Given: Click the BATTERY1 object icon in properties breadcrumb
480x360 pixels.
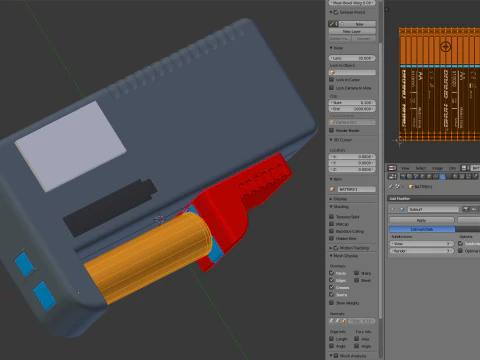Looking at the screenshot, I should coord(411,187).
